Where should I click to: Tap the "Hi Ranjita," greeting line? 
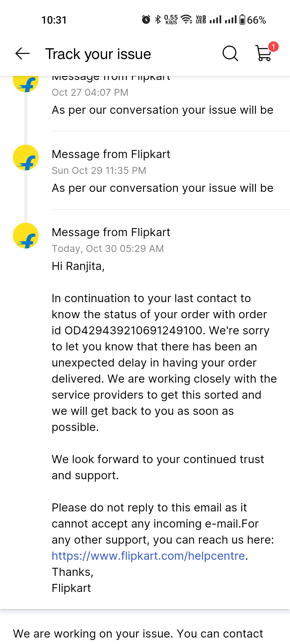[x=78, y=266]
